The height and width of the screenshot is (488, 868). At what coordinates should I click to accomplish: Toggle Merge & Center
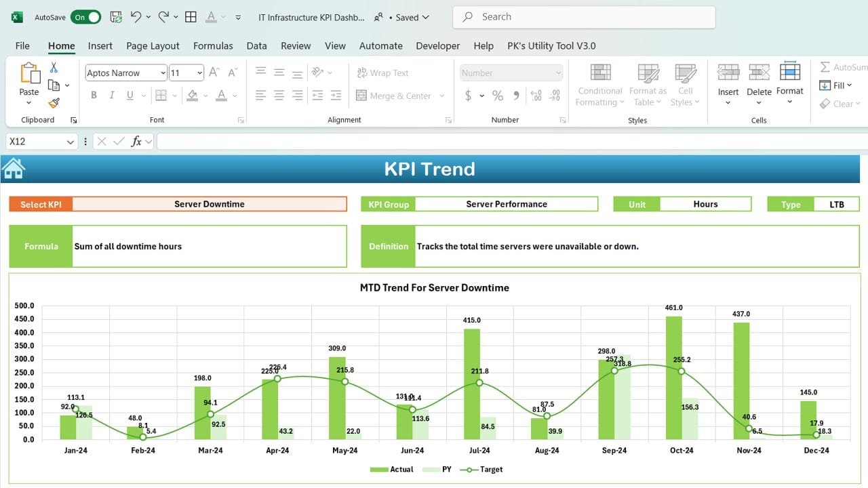point(394,96)
